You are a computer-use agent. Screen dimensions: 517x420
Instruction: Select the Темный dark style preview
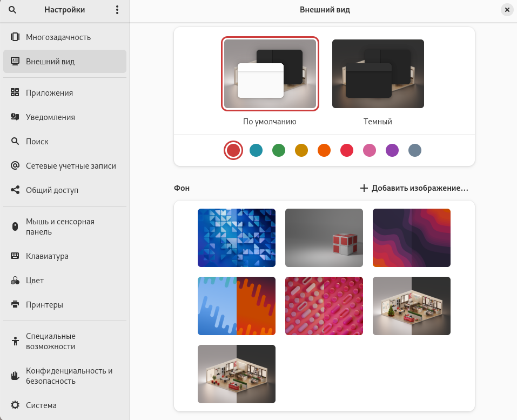(378, 74)
